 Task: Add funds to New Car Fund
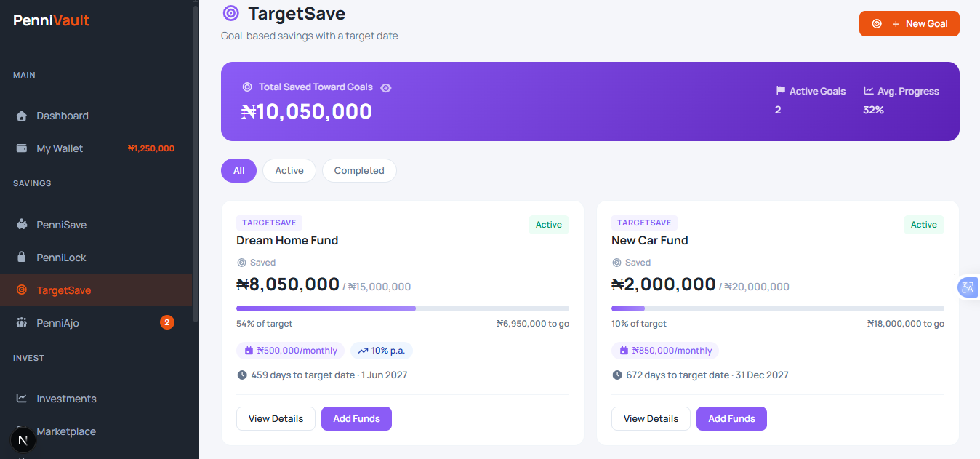pyautogui.click(x=731, y=418)
